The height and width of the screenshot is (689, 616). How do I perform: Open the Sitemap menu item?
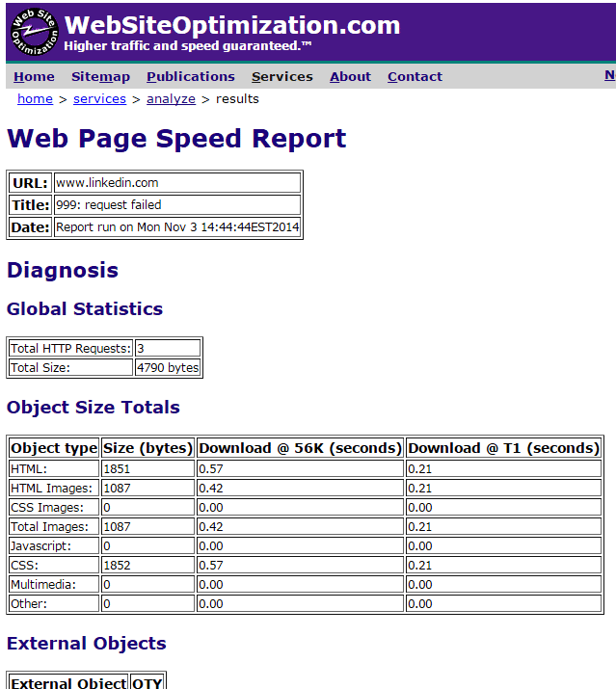click(x=100, y=77)
